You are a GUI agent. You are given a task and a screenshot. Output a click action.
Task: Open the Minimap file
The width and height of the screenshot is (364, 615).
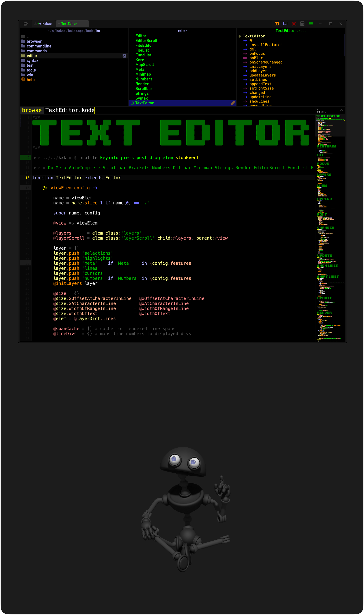143,74
